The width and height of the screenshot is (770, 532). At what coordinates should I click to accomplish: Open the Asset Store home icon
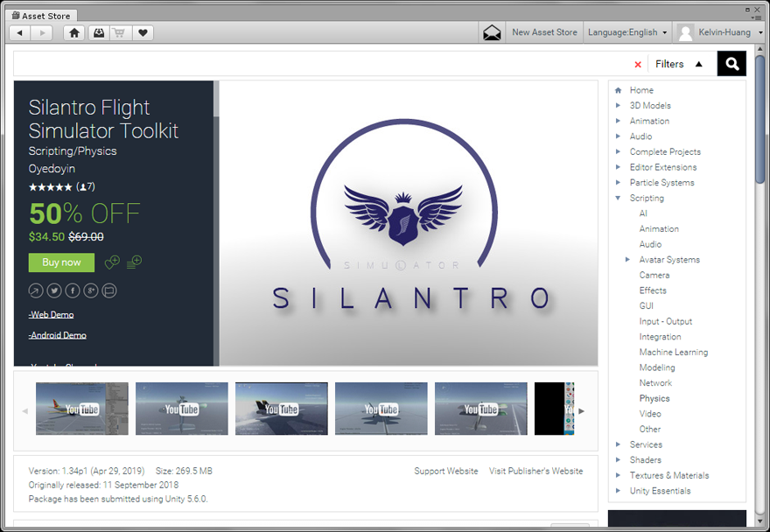[x=74, y=33]
